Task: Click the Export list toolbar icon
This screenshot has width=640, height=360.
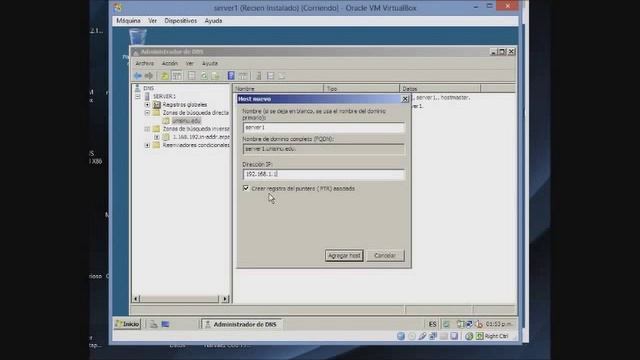Action: coord(215,76)
